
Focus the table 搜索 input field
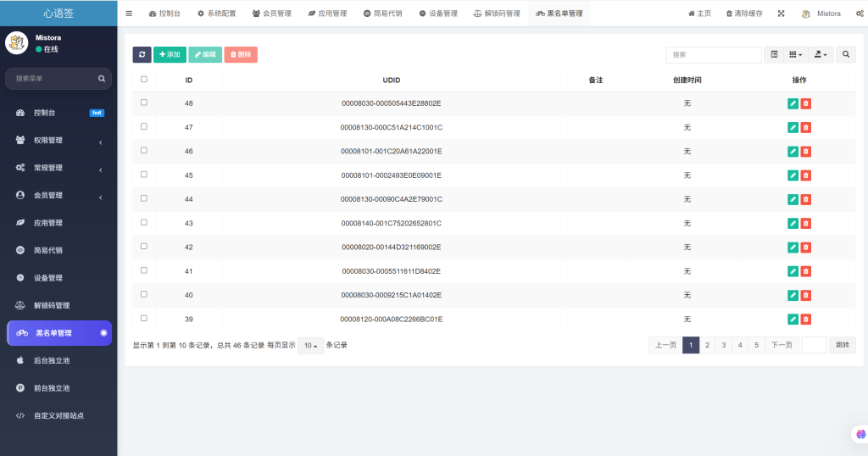pos(714,54)
